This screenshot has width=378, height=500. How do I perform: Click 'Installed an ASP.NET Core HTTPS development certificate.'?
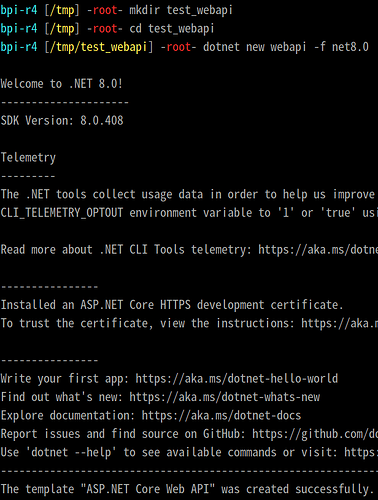172,305
